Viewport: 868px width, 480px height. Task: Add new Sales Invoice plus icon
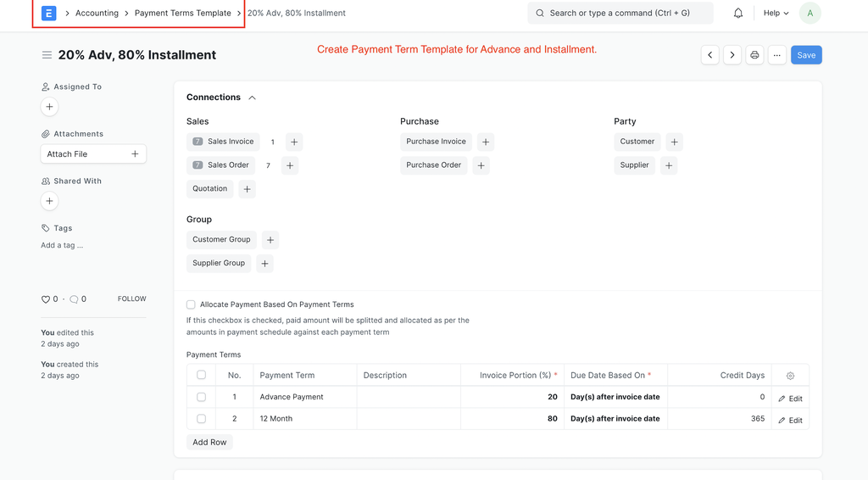pos(294,142)
